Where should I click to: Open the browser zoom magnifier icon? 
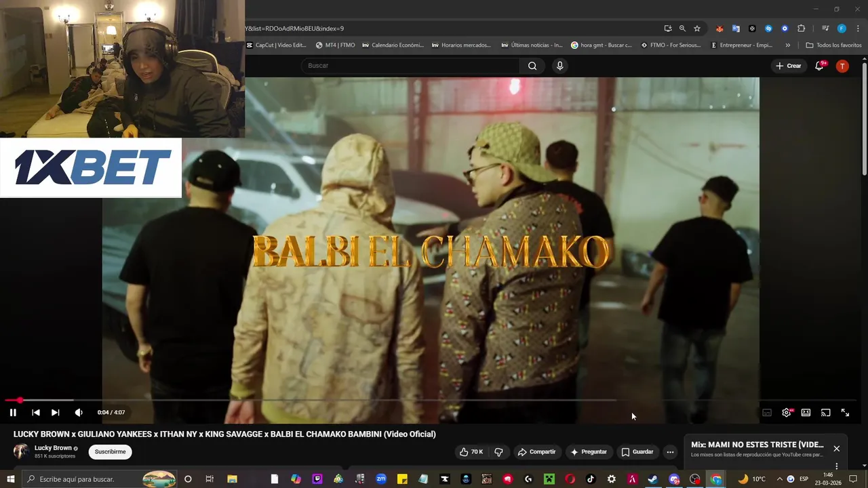pyautogui.click(x=682, y=28)
